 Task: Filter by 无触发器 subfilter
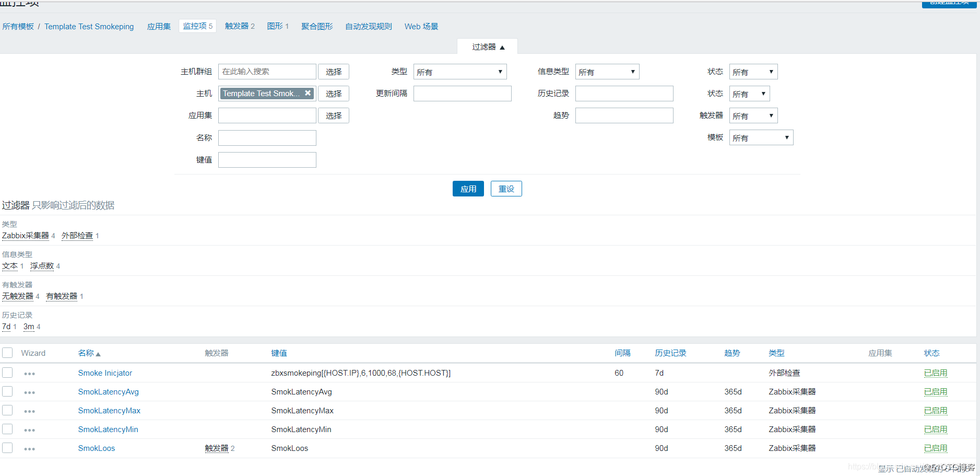click(x=17, y=296)
